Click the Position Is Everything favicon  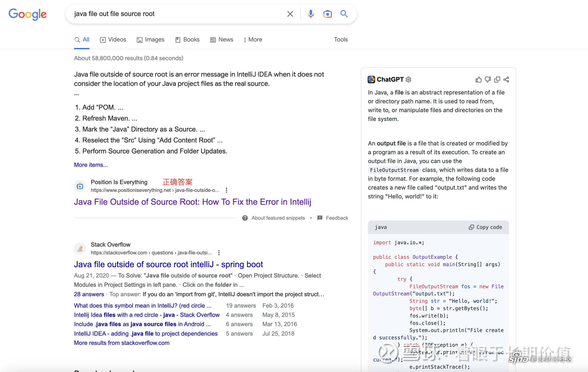pos(80,186)
